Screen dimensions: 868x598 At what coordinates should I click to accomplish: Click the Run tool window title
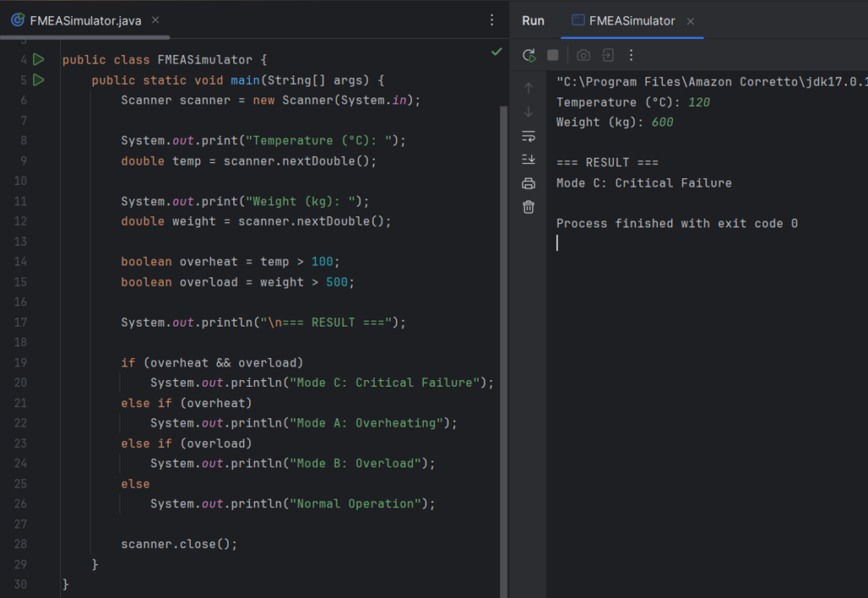tap(533, 20)
